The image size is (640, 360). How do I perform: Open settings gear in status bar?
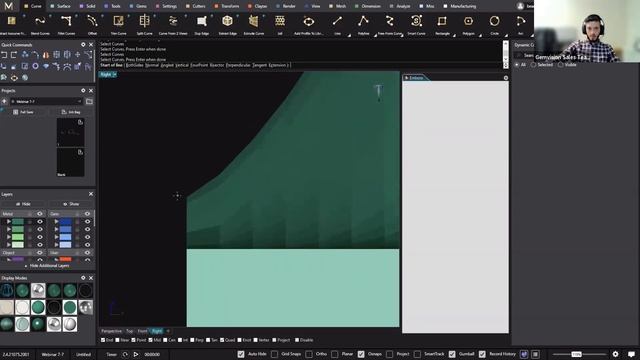tap(616, 354)
